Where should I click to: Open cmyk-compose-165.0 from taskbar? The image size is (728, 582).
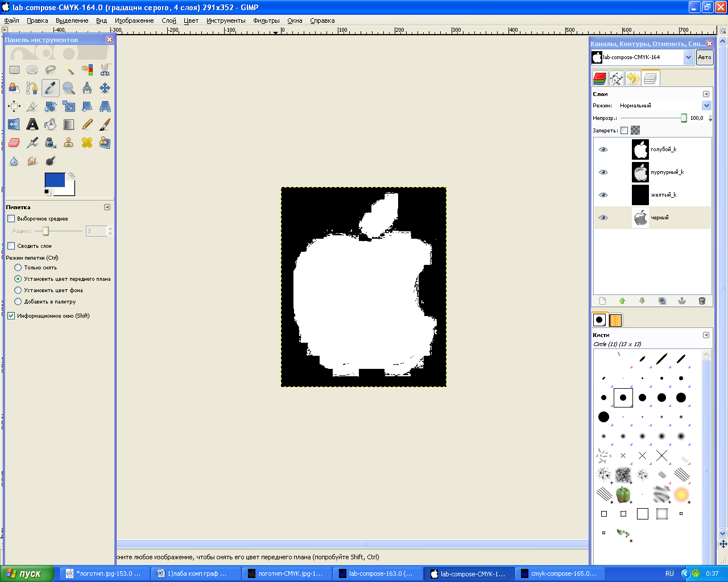tap(560, 573)
